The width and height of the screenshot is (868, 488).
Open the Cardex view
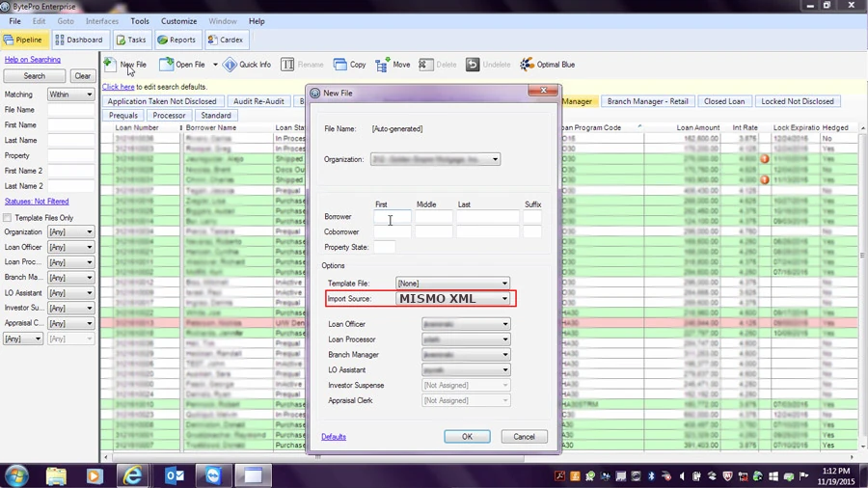click(226, 40)
